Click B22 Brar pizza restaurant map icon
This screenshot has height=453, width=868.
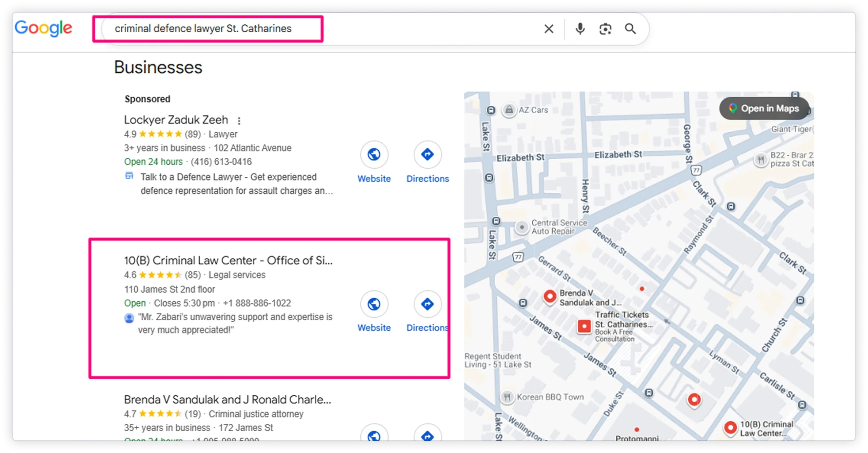click(x=761, y=159)
